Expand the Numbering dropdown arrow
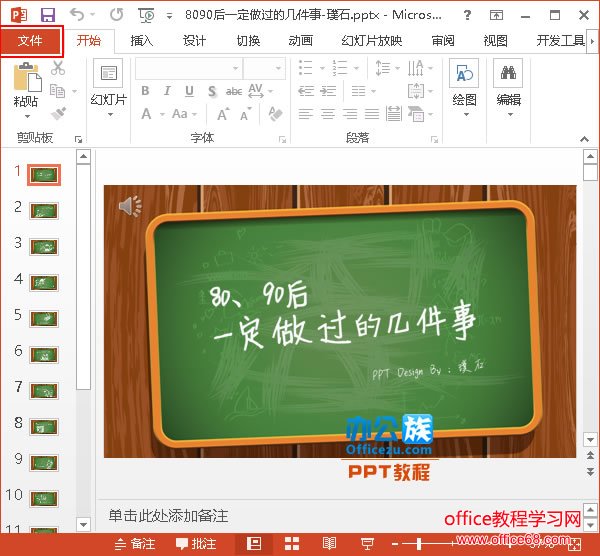Viewport: 600px width, 556px height. coord(356,68)
